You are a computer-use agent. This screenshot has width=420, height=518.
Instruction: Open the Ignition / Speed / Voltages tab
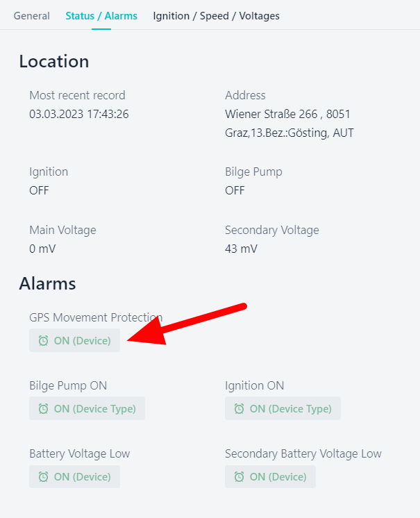216,16
